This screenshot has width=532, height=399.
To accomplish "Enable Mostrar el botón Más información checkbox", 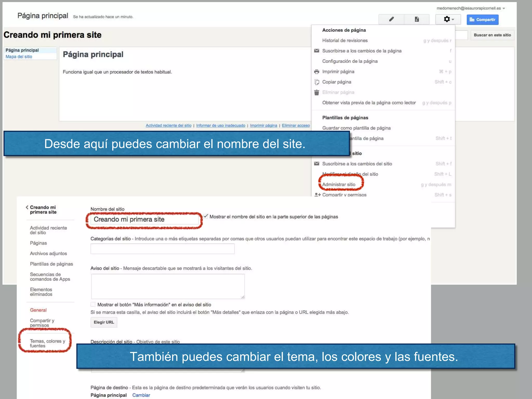I will click(93, 304).
